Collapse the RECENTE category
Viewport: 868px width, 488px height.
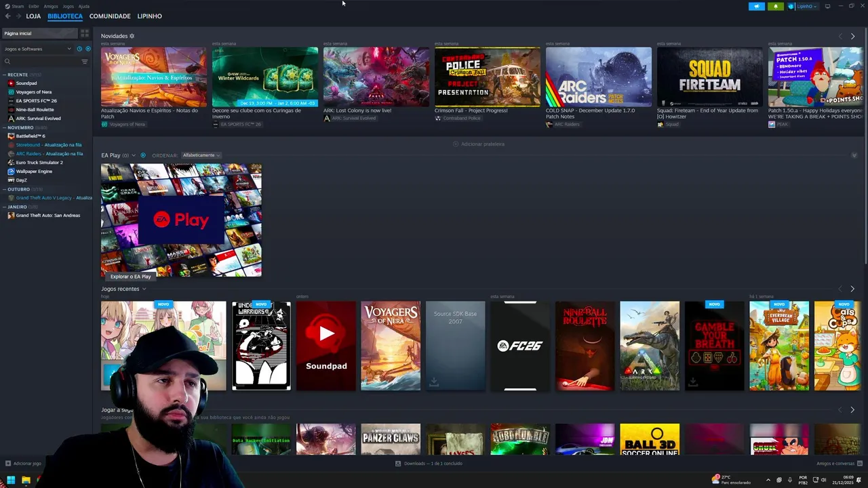[4, 75]
